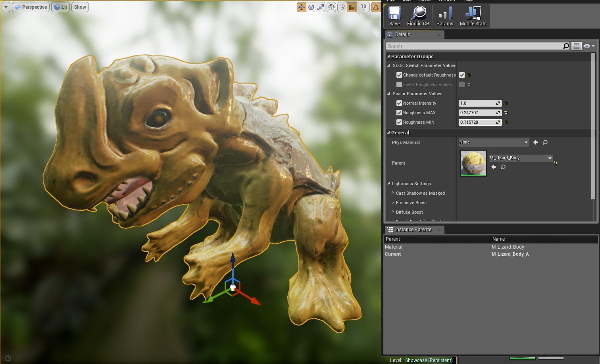
Task: Toggle override for Normal Intensity
Action: point(399,103)
